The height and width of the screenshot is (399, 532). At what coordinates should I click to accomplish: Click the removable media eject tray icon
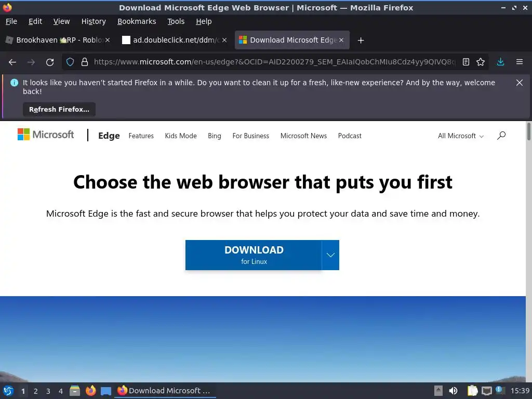[x=438, y=391]
